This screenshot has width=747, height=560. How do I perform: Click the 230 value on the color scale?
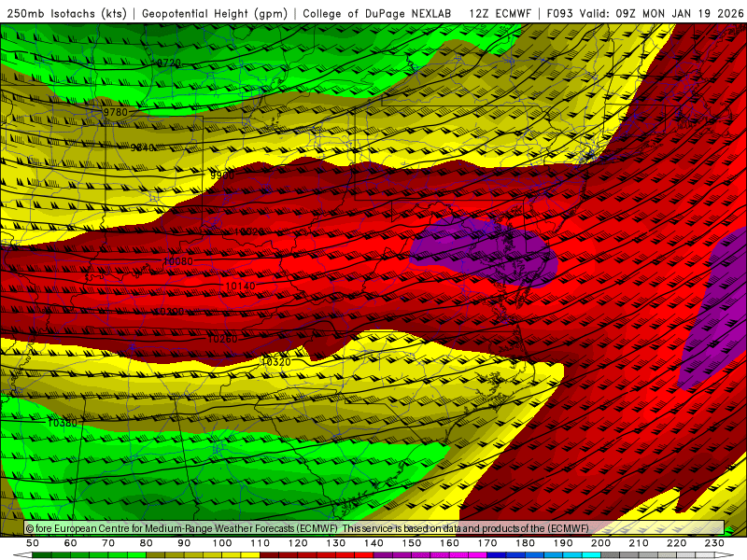[714, 543]
